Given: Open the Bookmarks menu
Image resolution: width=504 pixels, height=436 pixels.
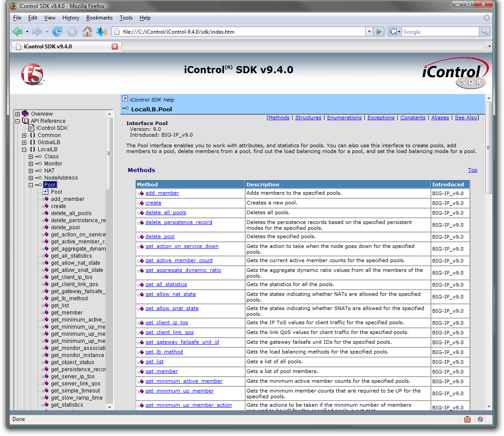Looking at the screenshot, I should point(99,18).
